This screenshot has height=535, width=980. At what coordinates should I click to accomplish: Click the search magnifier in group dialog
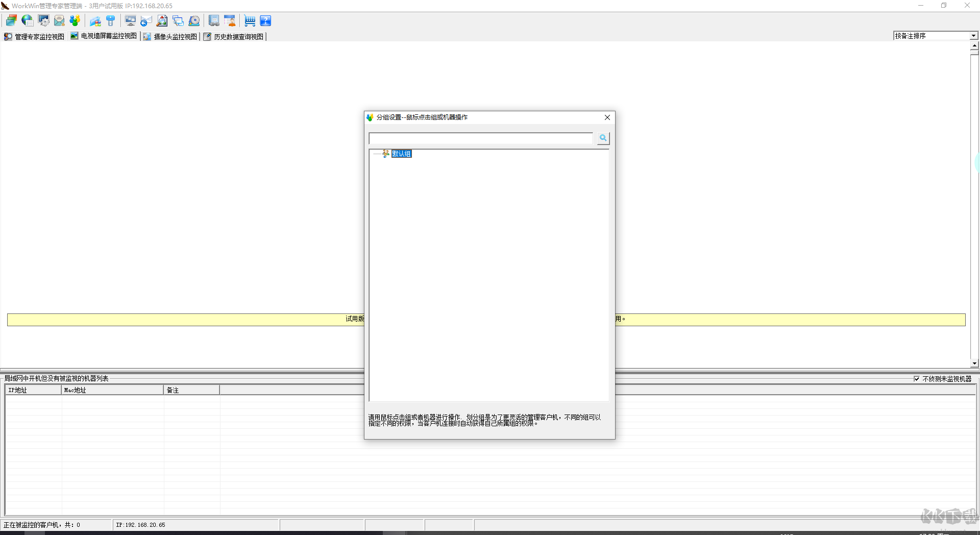603,138
